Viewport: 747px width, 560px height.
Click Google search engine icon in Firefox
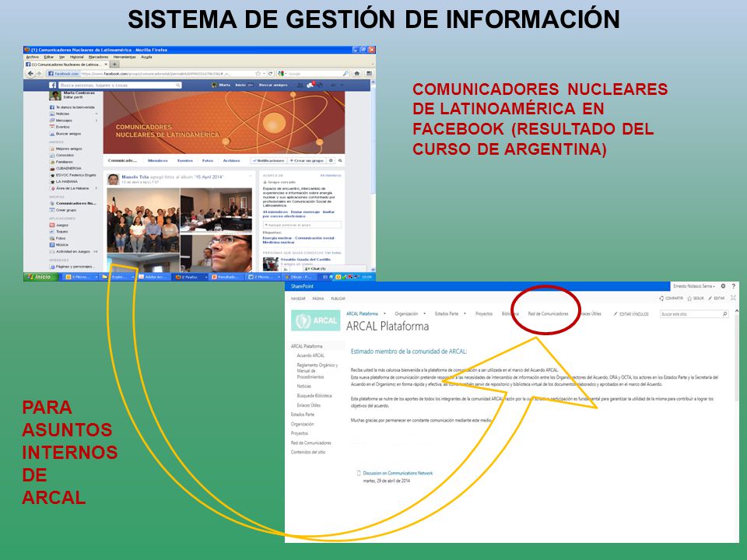click(281, 73)
